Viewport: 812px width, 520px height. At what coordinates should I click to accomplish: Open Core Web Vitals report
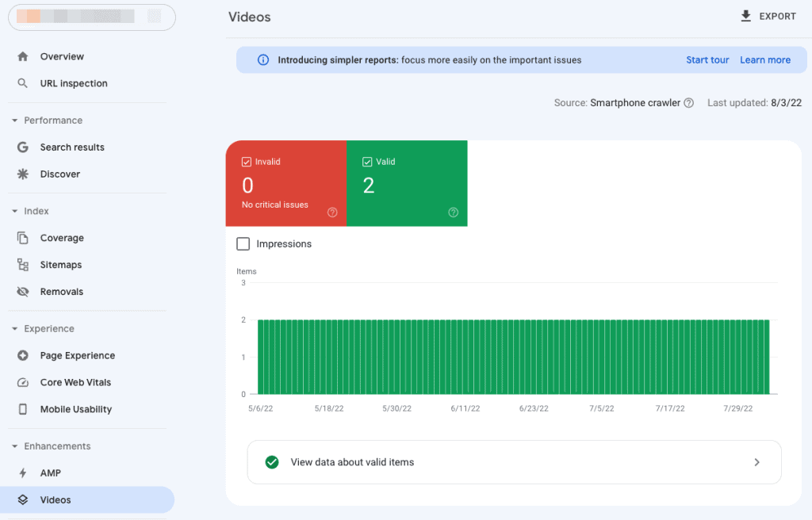point(75,382)
